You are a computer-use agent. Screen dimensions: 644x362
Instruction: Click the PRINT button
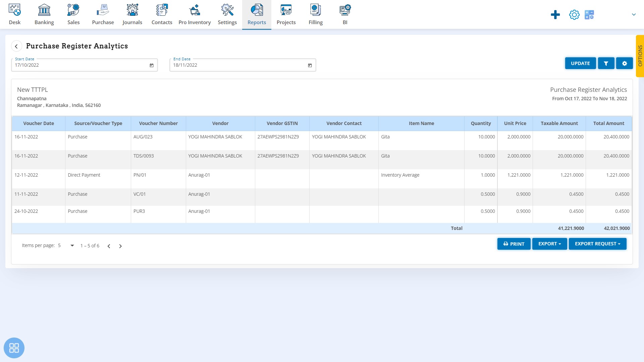tap(514, 244)
